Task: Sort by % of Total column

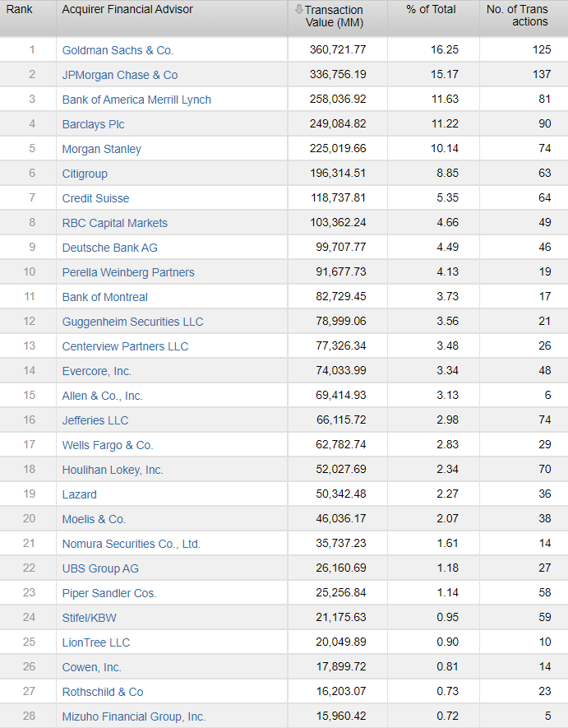Action: click(431, 9)
